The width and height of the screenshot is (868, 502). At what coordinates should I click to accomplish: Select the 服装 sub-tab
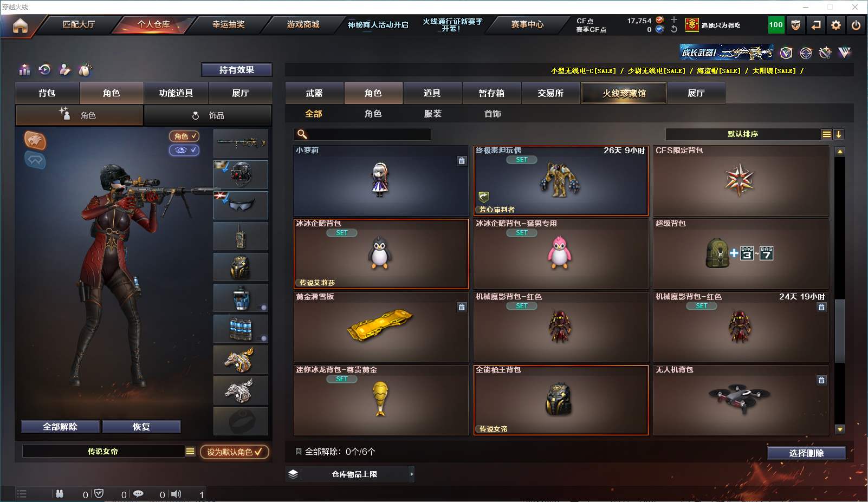432,114
